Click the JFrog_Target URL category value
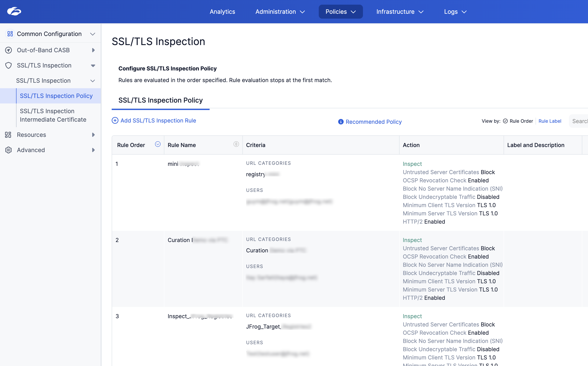The image size is (588, 366). [x=279, y=326]
